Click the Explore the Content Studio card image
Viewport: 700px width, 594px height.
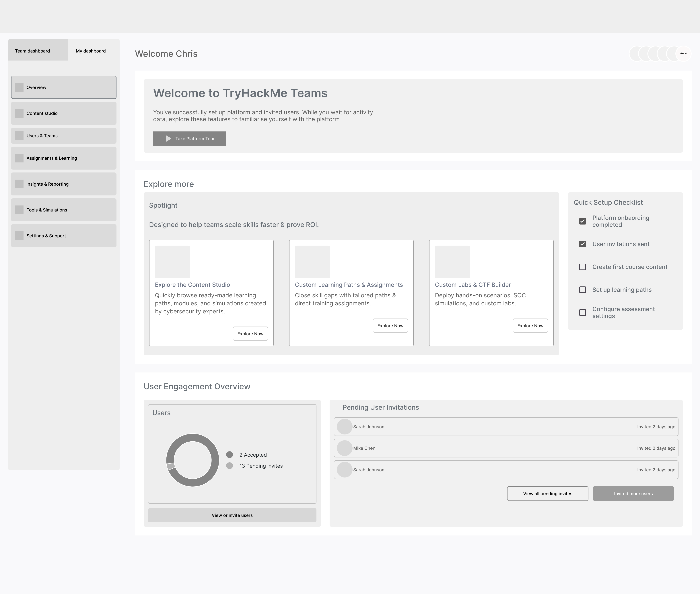(x=172, y=262)
